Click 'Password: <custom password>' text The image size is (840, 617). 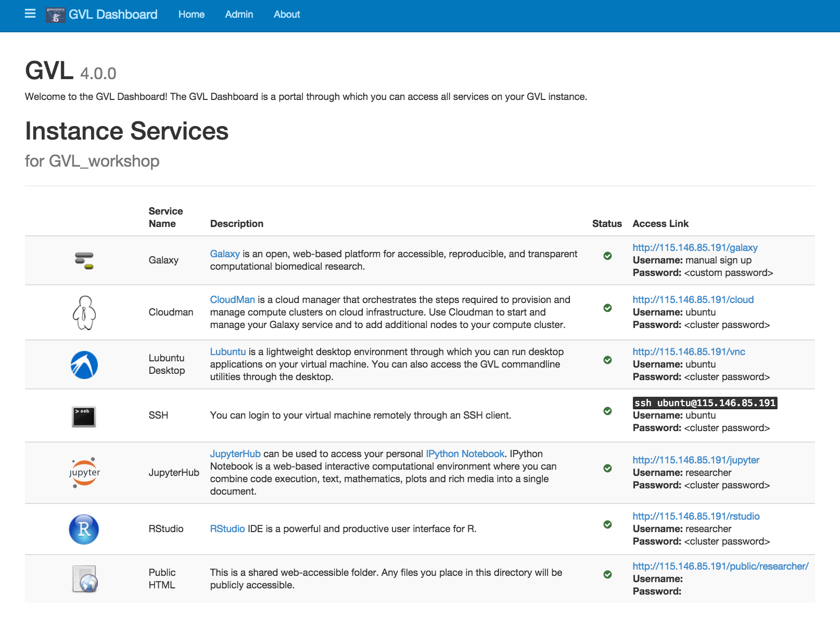(703, 272)
